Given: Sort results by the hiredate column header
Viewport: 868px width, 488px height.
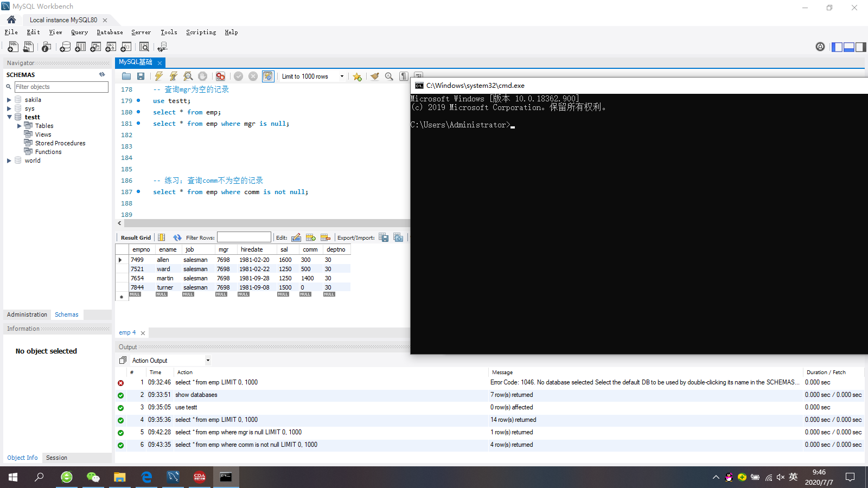Looking at the screenshot, I should tap(252, 249).
